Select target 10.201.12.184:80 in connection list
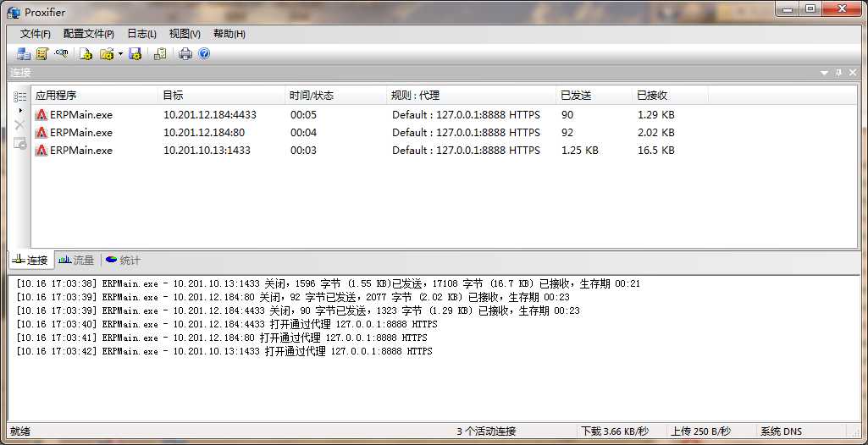The height and width of the screenshot is (445, 868). 204,133
